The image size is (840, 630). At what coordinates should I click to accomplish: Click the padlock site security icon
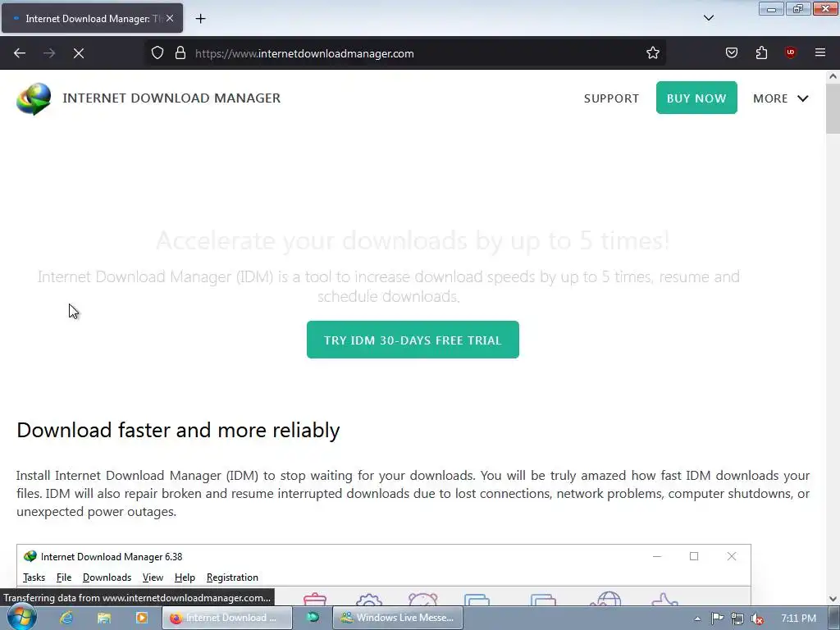180,53
